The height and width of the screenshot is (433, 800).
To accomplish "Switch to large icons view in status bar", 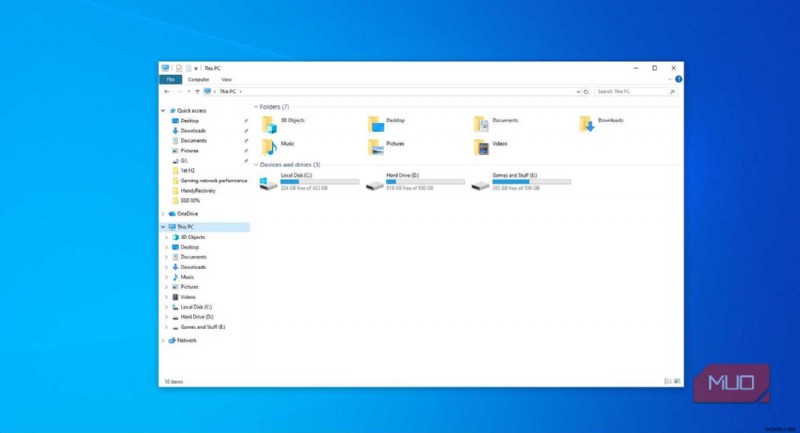I will click(677, 381).
